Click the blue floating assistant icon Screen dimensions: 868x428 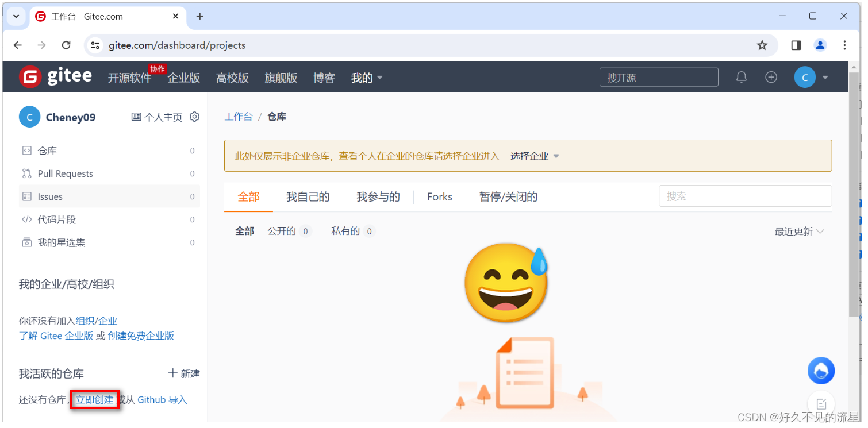pyautogui.click(x=821, y=371)
